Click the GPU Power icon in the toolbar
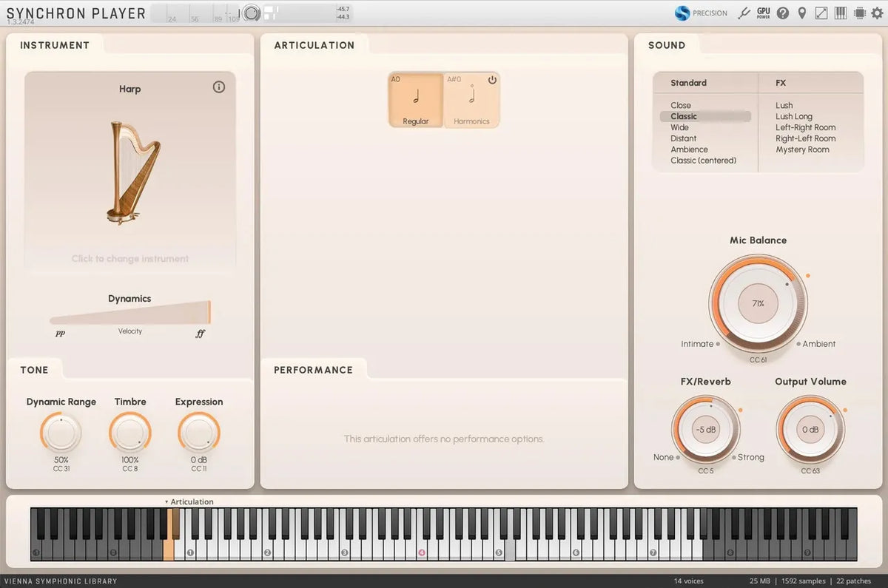 click(763, 13)
